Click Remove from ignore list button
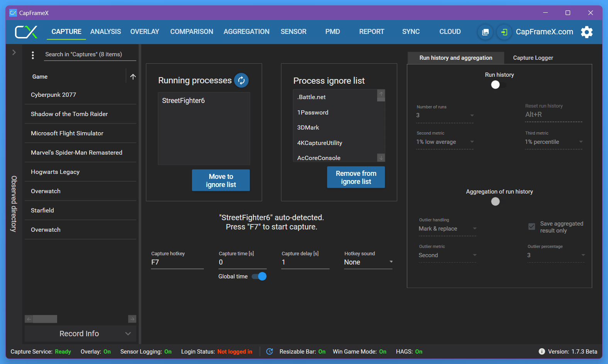Image resolution: width=608 pixels, height=364 pixels. tap(356, 177)
